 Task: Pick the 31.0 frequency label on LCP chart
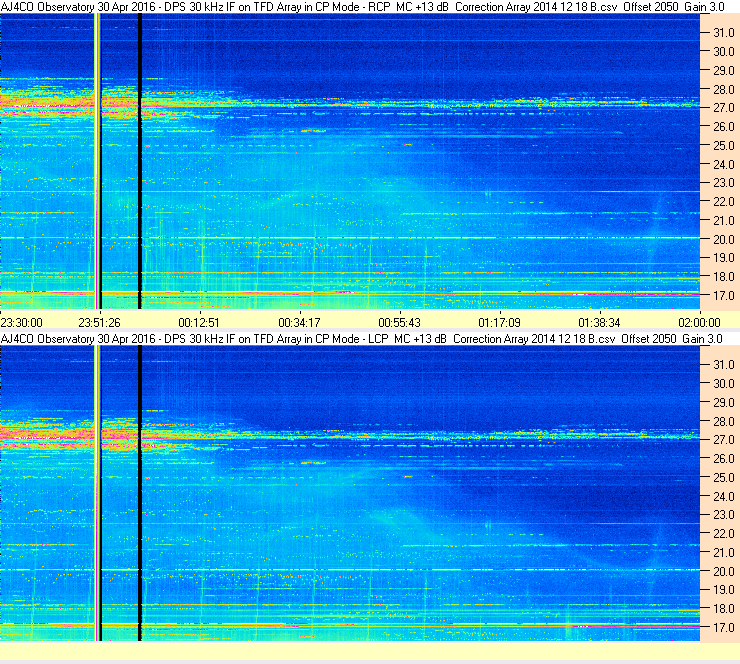click(724, 364)
